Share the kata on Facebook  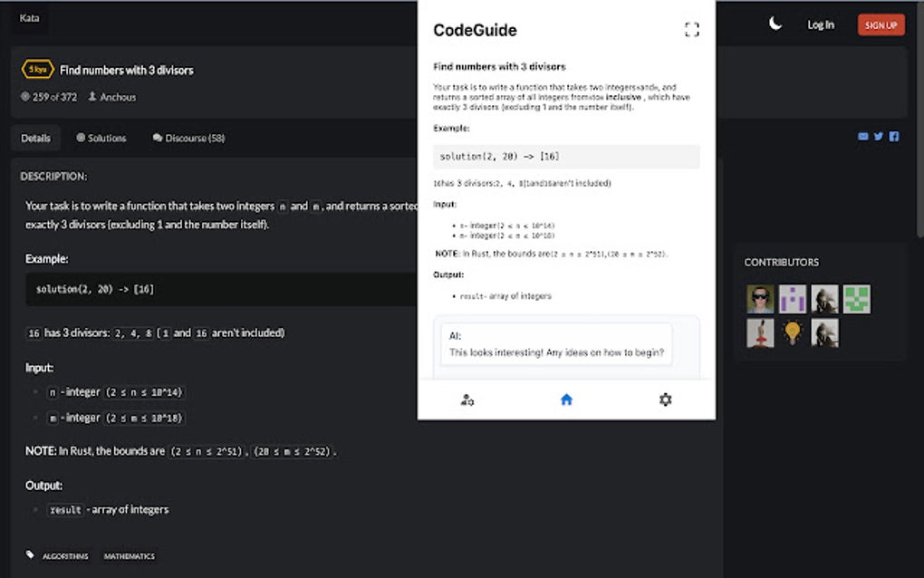[x=894, y=136]
